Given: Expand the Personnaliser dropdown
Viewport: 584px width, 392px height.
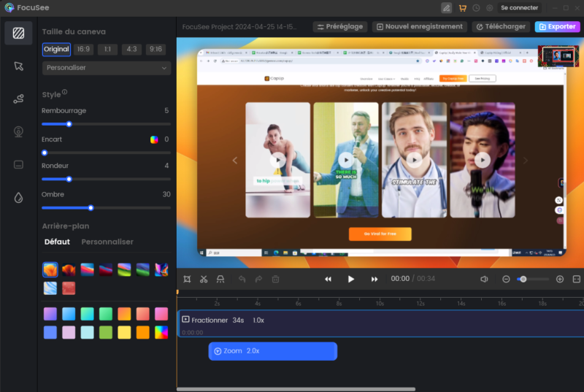Looking at the screenshot, I should point(107,68).
